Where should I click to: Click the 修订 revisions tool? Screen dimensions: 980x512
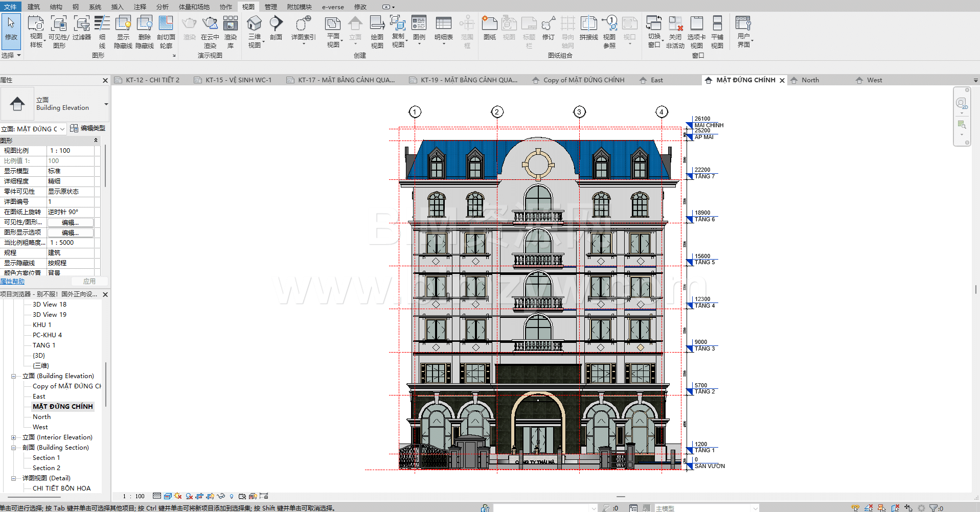(548, 28)
